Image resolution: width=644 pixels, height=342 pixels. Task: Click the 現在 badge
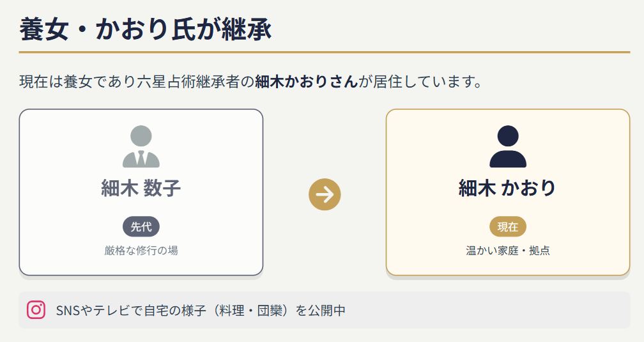coord(508,226)
